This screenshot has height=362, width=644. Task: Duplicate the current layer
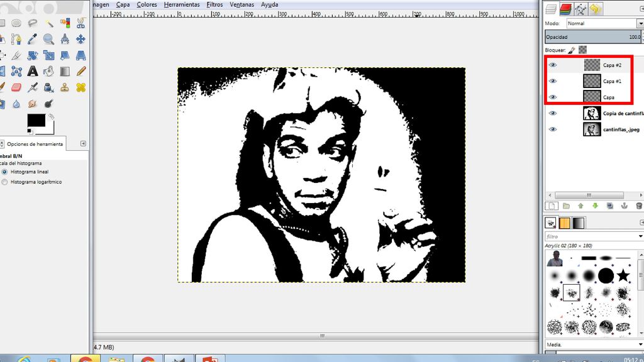tap(610, 206)
